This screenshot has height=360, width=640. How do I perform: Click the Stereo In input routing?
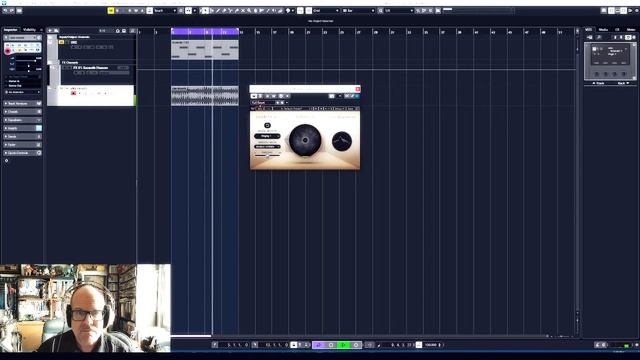point(15,81)
